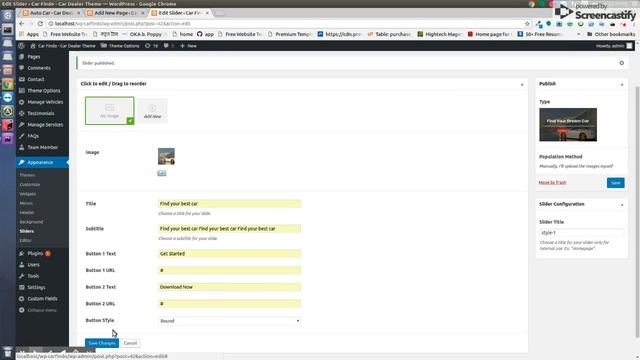This screenshot has width=640, height=360.
Task: Click the Title input field
Action: [229, 204]
